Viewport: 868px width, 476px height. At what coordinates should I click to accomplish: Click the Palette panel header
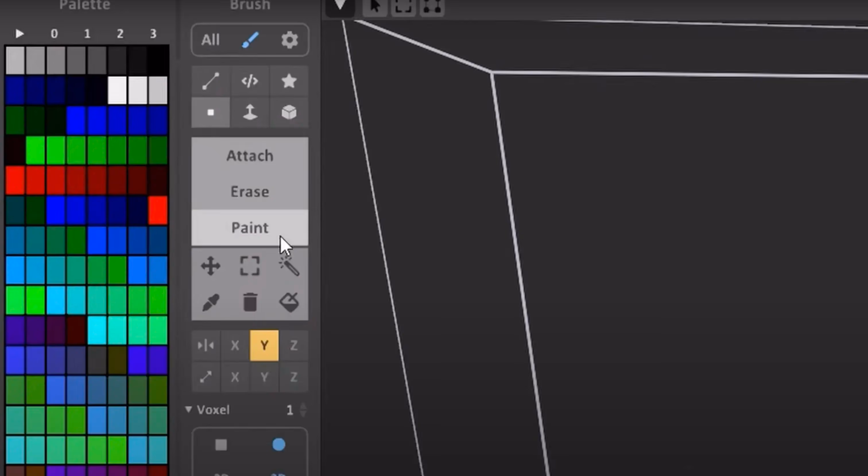(x=85, y=5)
